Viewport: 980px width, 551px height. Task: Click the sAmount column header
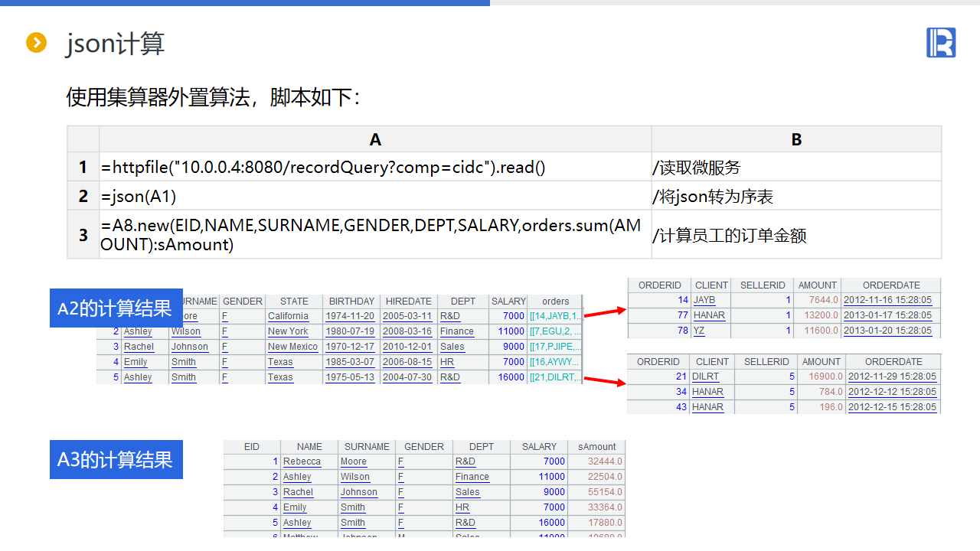[596, 447]
